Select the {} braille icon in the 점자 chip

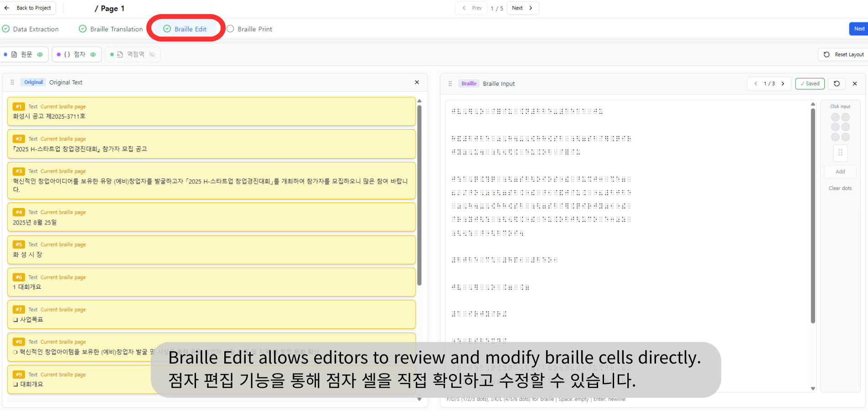67,54
